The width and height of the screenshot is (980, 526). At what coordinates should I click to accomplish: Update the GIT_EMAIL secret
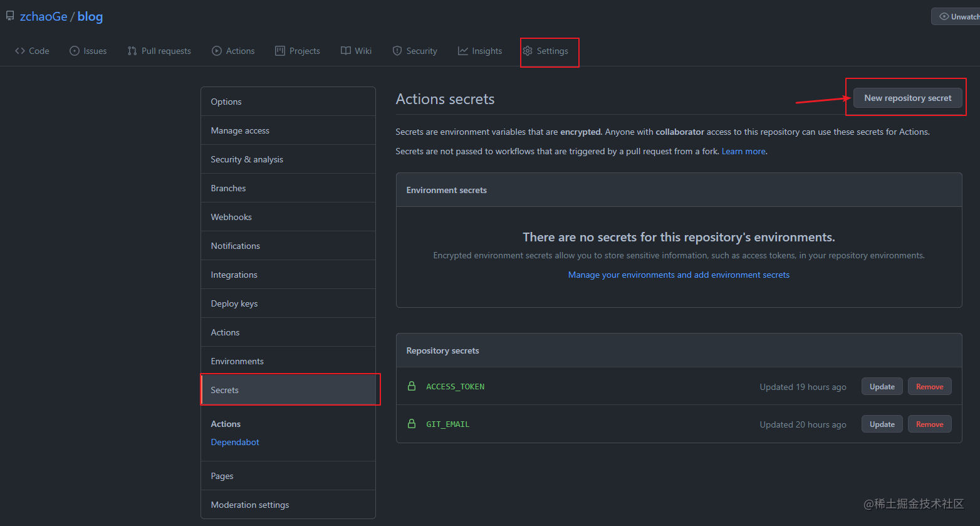click(x=882, y=424)
